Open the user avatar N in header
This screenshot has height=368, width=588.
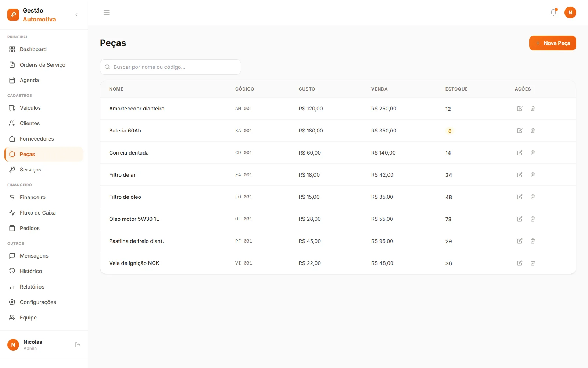click(570, 13)
